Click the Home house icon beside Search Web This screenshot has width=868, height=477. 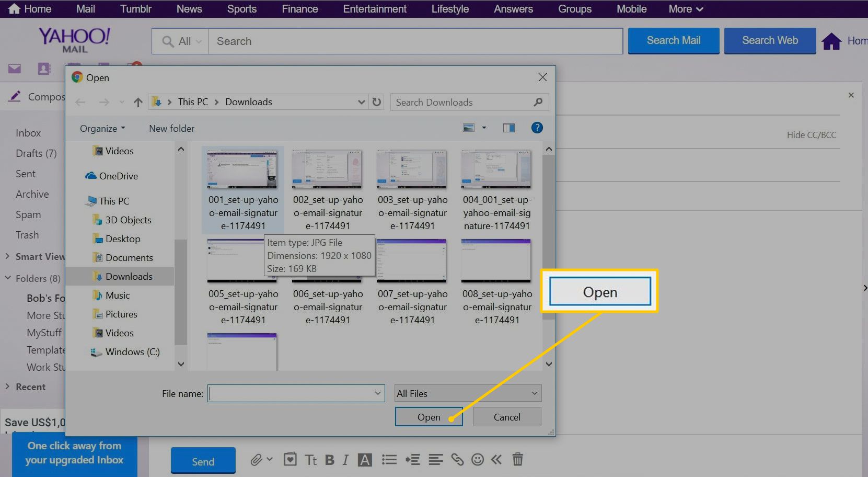(x=831, y=41)
